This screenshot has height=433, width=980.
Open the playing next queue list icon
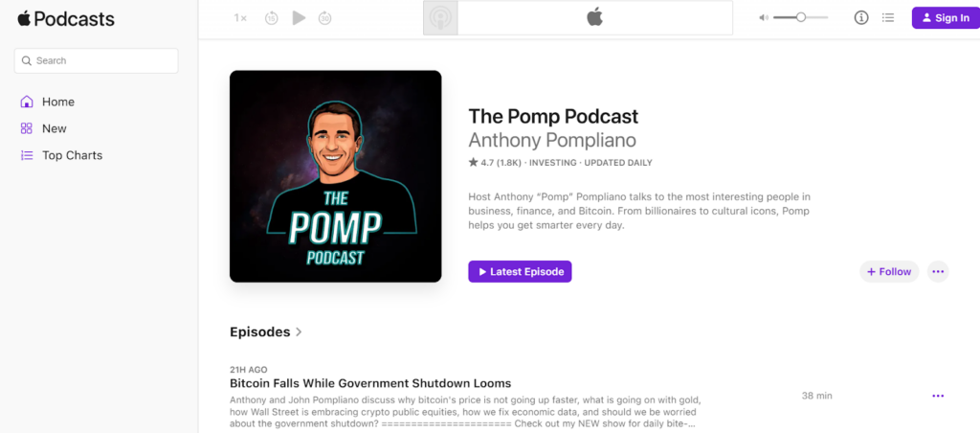[888, 17]
